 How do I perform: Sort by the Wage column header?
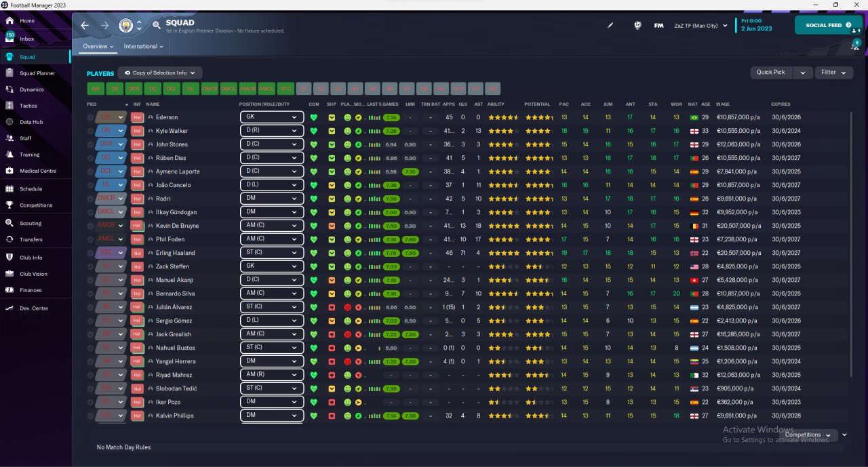coord(723,104)
